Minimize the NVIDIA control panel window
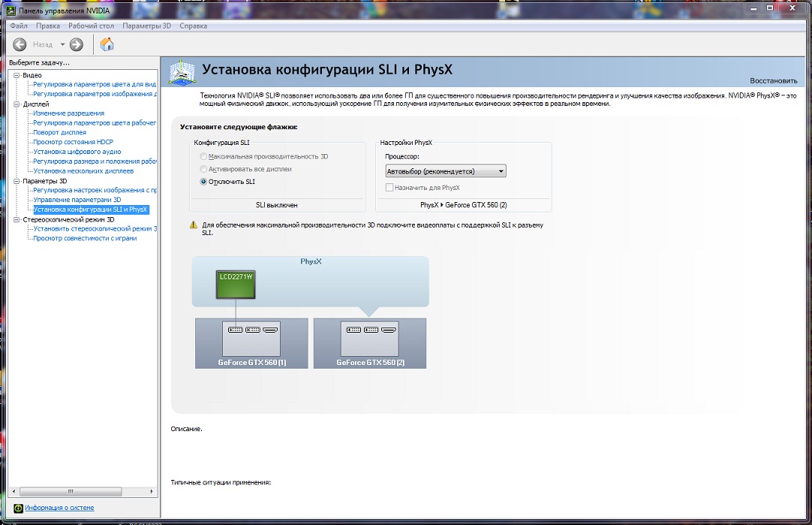Image resolution: width=812 pixels, height=525 pixels. (753, 8)
